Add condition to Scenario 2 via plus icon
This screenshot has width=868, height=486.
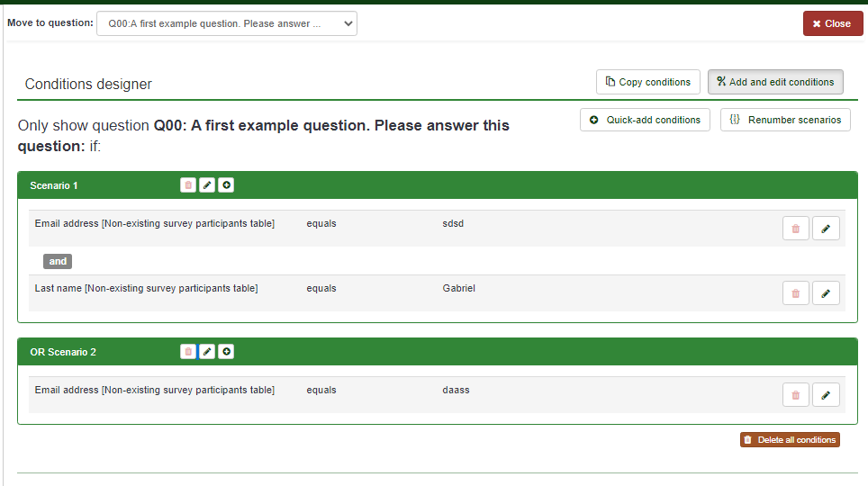click(x=226, y=352)
